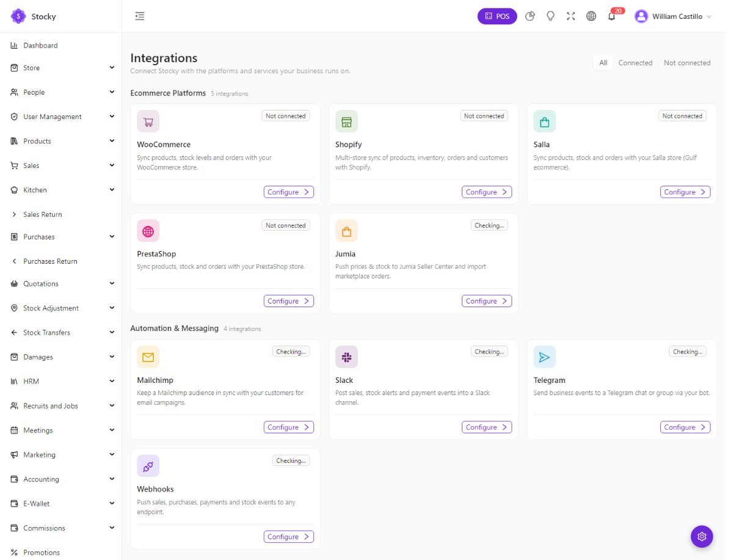Click the WooCommerce cart icon
The height and width of the screenshot is (560, 733).
click(x=148, y=122)
